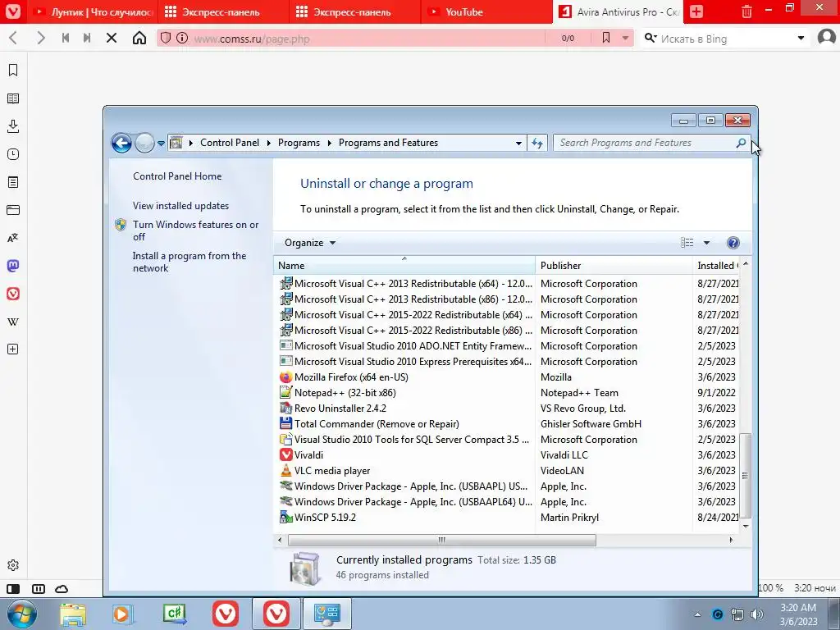Switch to the second Экспресс-панель tab
This screenshot has height=630, width=840.
[x=355, y=11]
